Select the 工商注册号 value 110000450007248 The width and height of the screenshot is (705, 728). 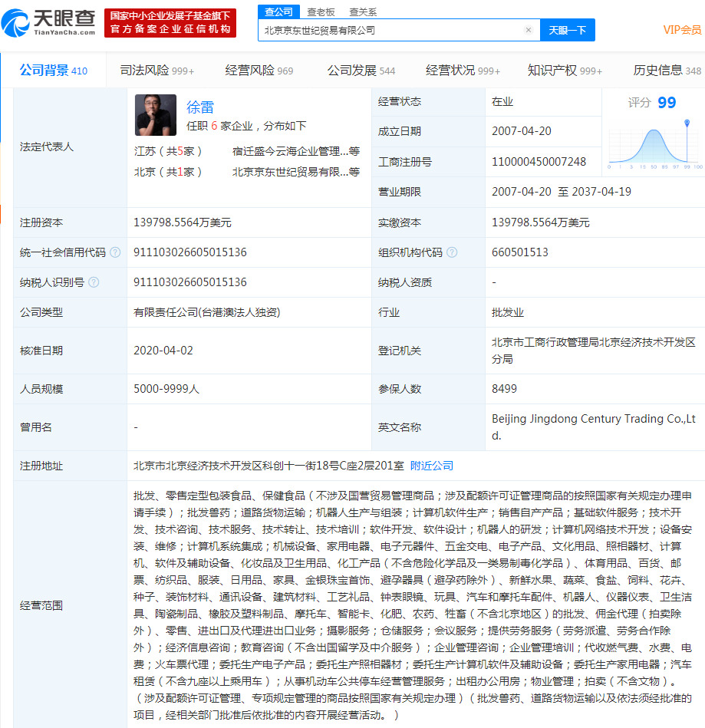tap(539, 162)
